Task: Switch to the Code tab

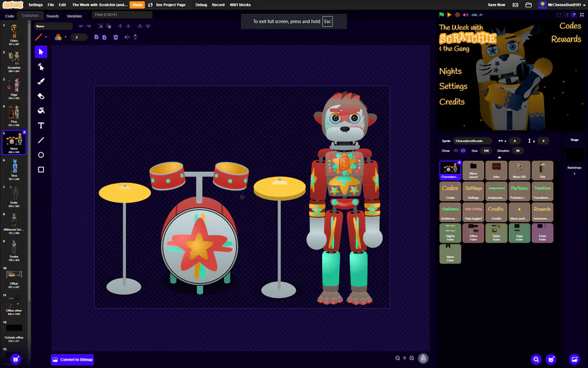Action: (10, 16)
